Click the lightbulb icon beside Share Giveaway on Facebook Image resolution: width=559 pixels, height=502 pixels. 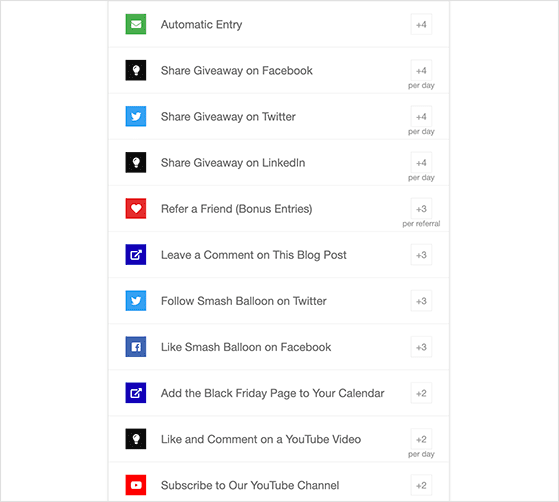136,70
